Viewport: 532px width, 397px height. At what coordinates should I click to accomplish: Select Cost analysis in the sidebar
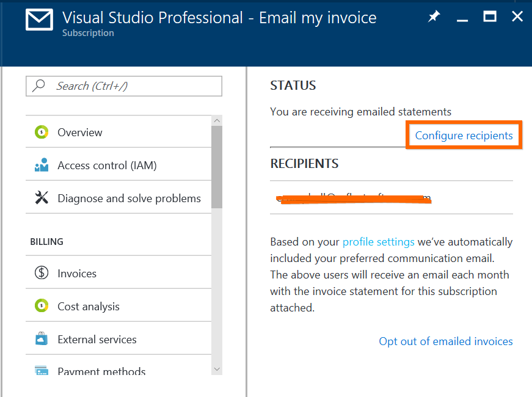point(89,307)
